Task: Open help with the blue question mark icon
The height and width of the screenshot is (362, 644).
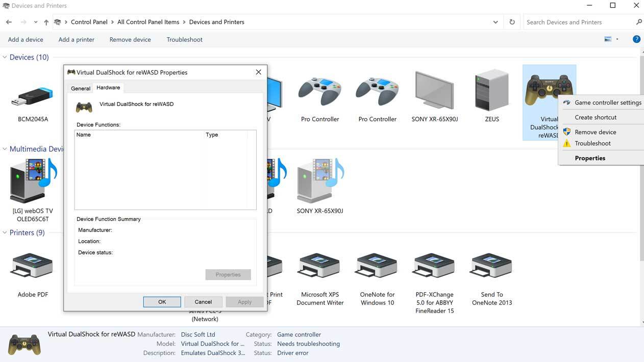Action: tap(636, 39)
